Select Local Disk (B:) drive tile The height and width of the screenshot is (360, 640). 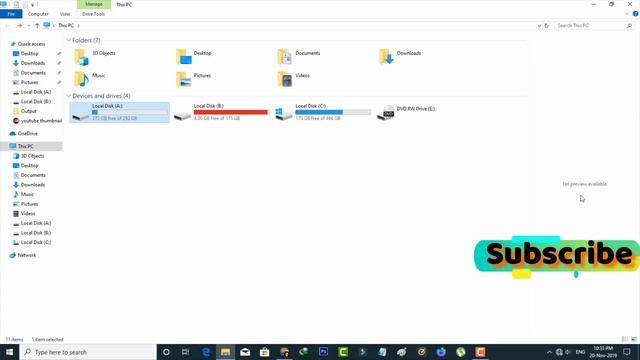(x=221, y=112)
